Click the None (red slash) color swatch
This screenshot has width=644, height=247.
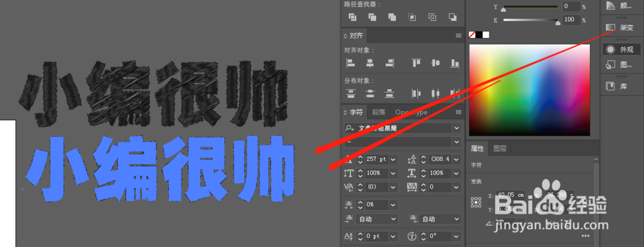pyautogui.click(x=472, y=35)
